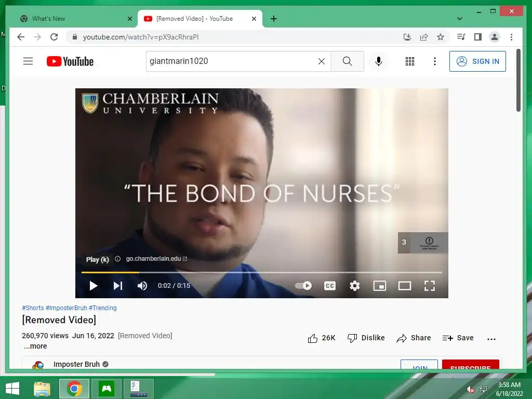The image size is (532, 399).
Task: Open network tray icon
Action: pos(483,389)
